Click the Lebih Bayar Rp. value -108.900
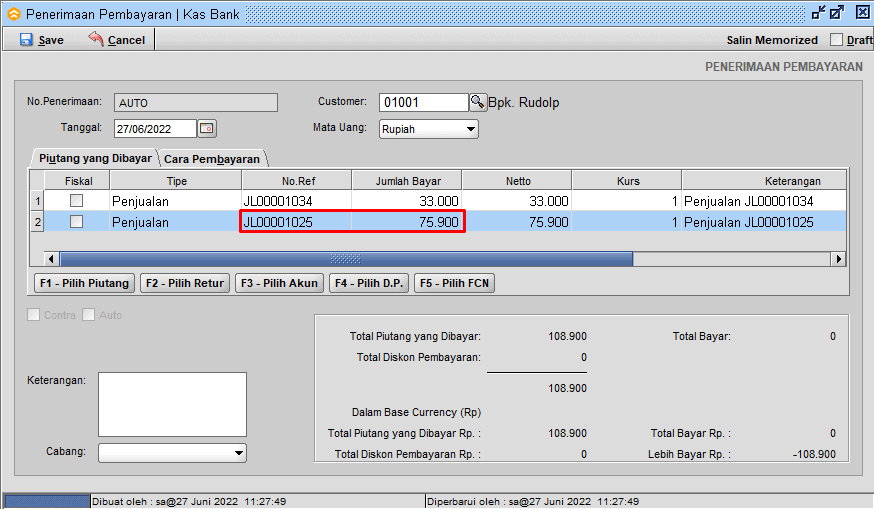The width and height of the screenshot is (874, 509). [814, 454]
